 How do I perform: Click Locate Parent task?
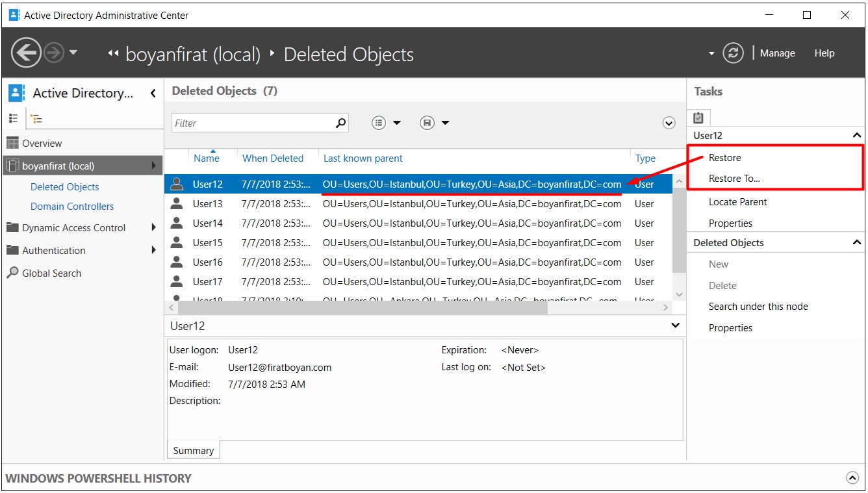[738, 201]
